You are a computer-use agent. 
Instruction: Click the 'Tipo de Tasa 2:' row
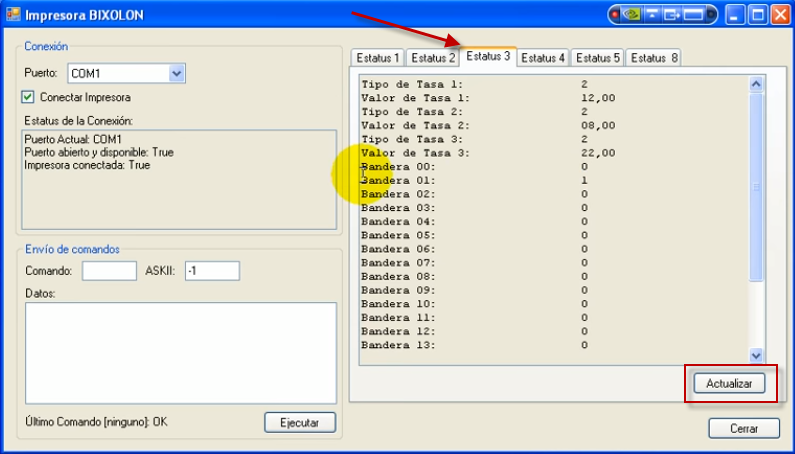(x=475, y=112)
